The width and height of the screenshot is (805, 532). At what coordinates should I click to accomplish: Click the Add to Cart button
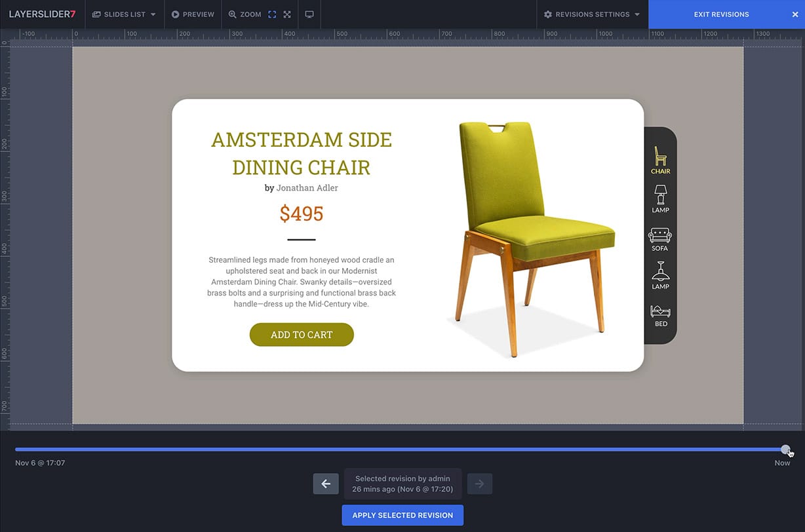coord(302,335)
